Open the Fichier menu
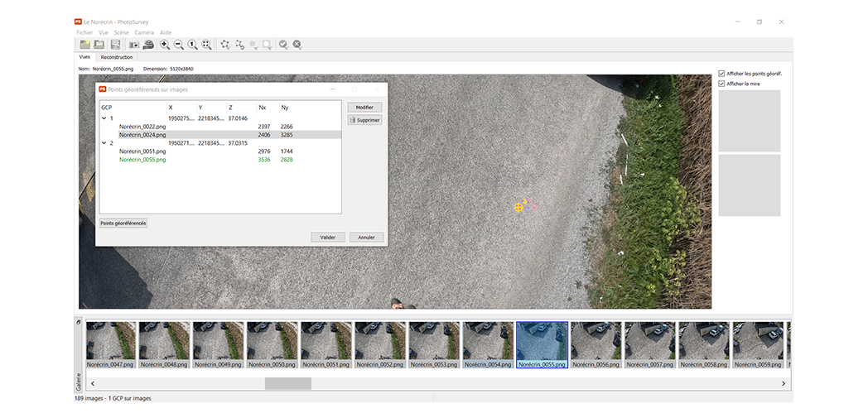 point(84,32)
